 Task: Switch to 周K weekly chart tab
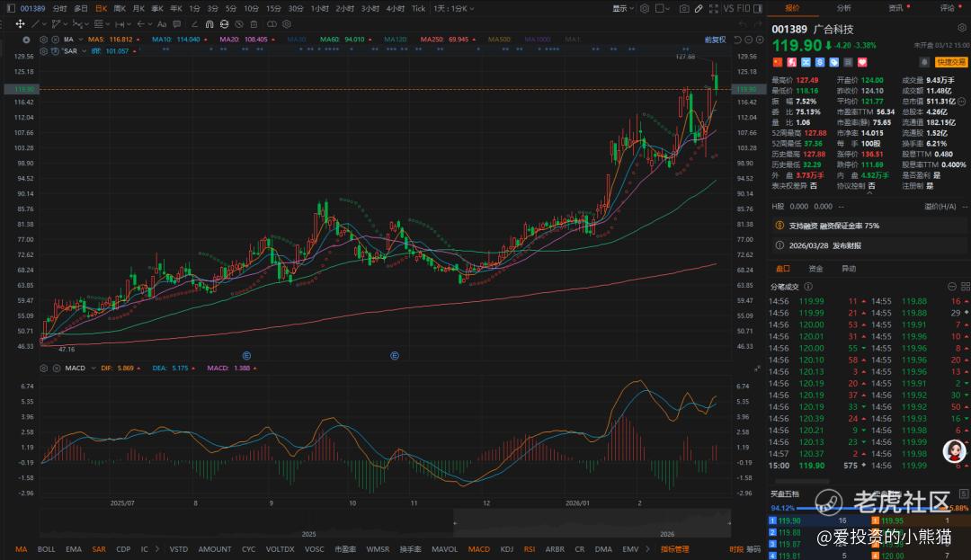(x=120, y=9)
